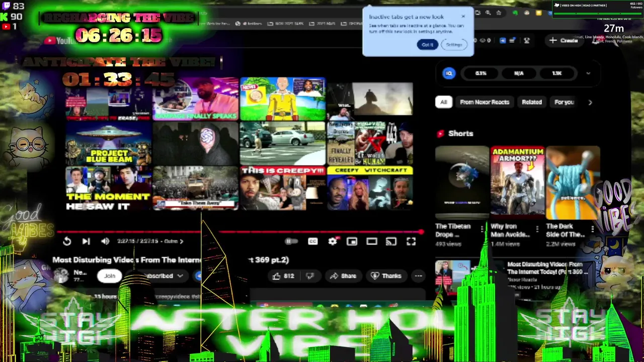Open Creepy Witchcraft end-screen video
Screen dimensions: 644x362
[370, 188]
